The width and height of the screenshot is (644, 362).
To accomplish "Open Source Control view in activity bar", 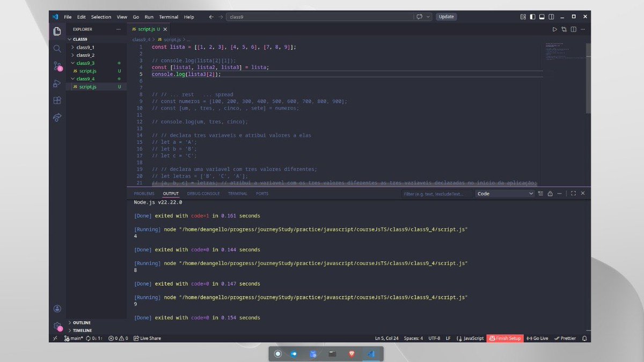I will [x=57, y=66].
